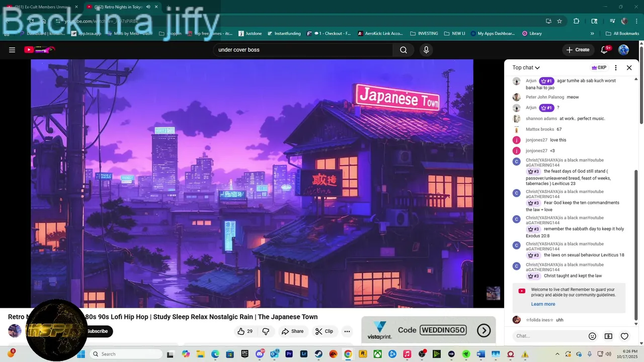Open the Windows Start menu
This screenshot has height=362, width=644.
pyautogui.click(x=81, y=354)
